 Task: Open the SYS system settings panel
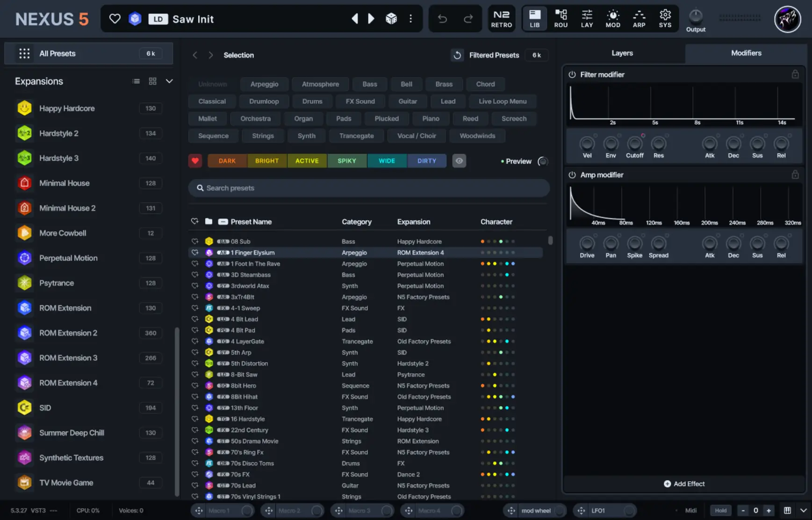point(665,19)
